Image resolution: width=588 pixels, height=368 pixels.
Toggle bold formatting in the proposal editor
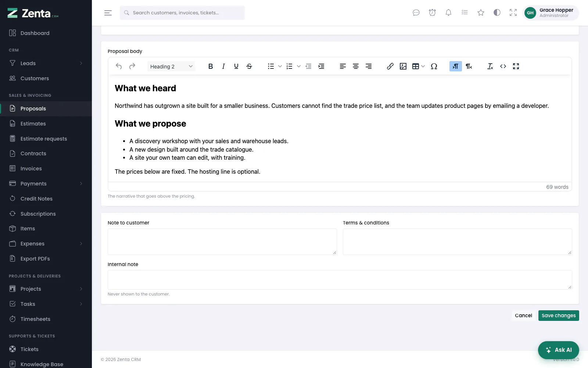[x=211, y=66]
